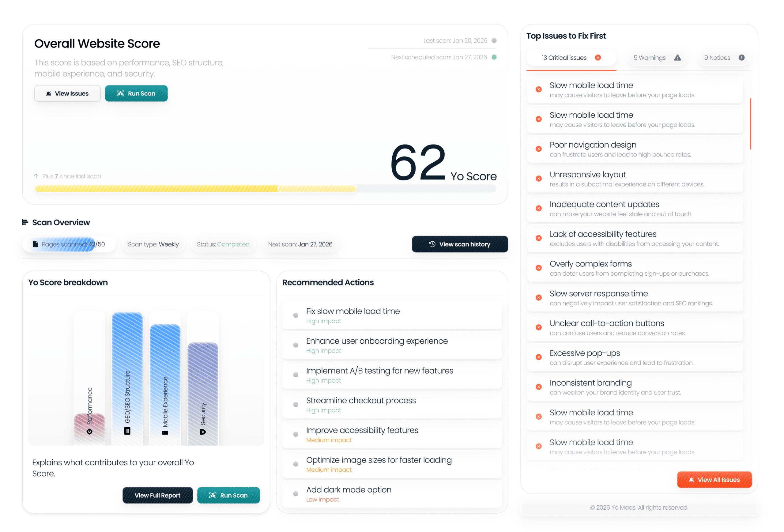Toggle the bullet for Streamline checkout process

point(296,404)
